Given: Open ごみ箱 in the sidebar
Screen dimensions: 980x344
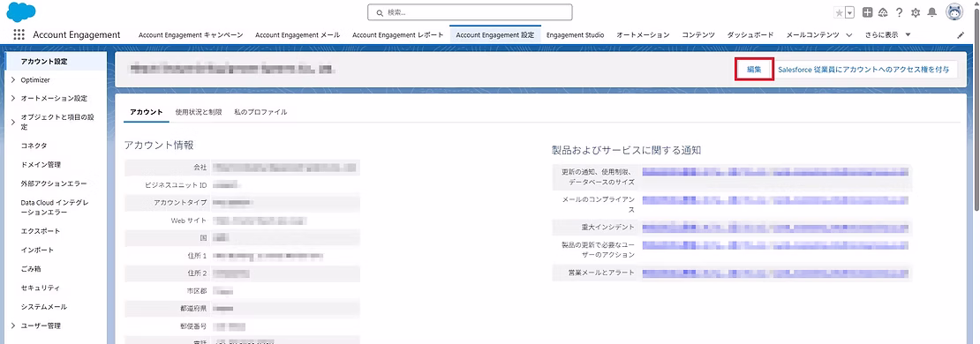Looking at the screenshot, I should (31, 268).
